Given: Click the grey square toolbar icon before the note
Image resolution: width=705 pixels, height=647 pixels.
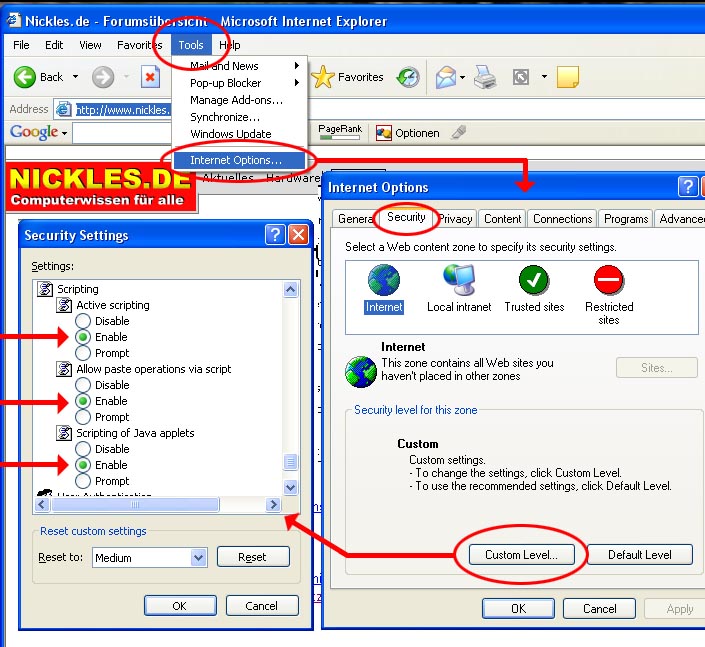Looking at the screenshot, I should [521, 77].
